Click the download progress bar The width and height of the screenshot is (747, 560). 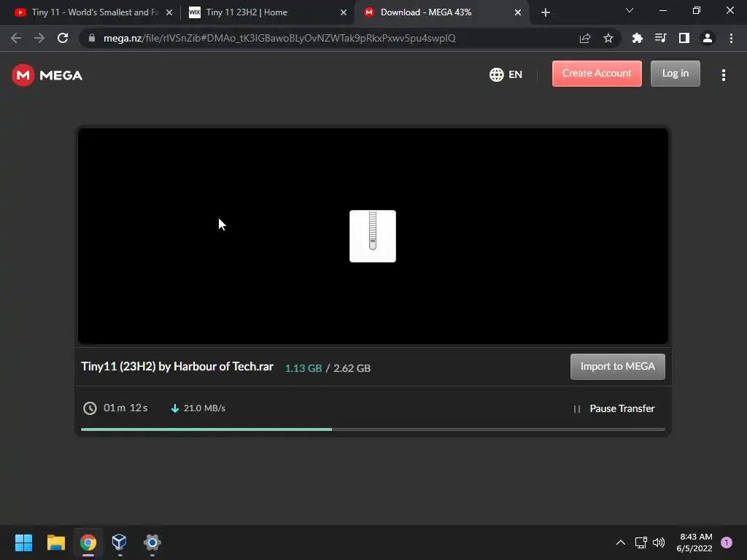click(x=373, y=429)
